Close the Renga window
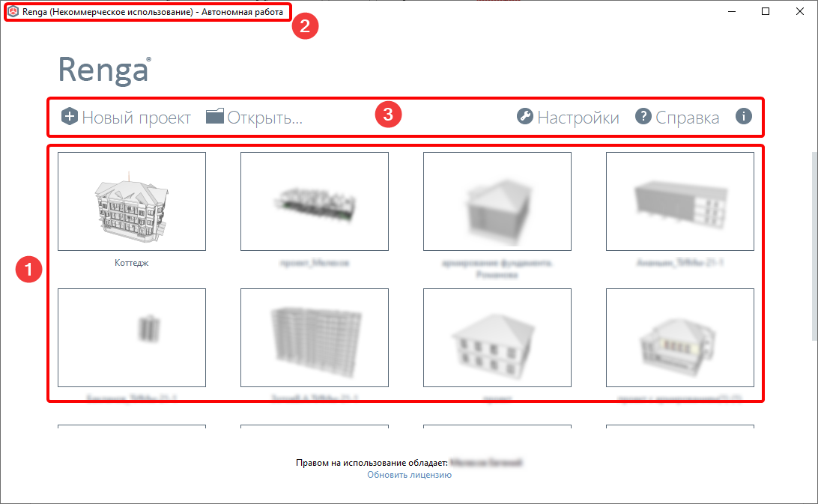Viewport: 818px width, 504px height. pos(800,11)
